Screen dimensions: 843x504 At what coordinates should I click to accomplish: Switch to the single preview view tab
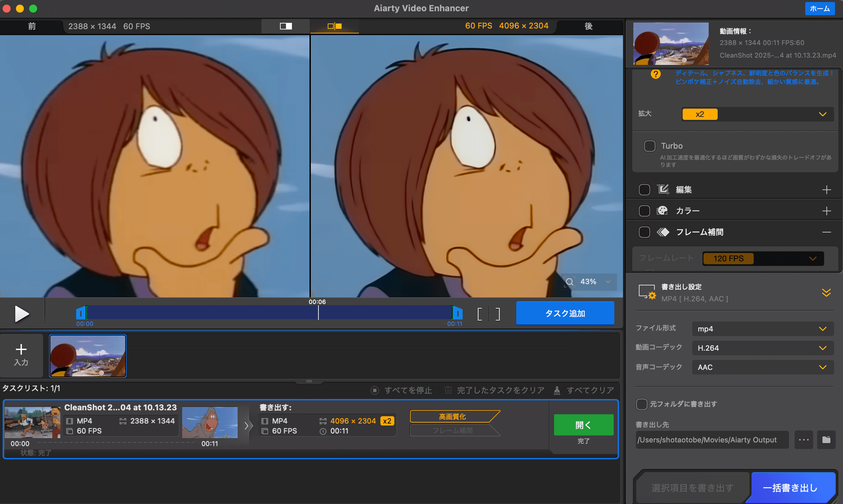(286, 26)
